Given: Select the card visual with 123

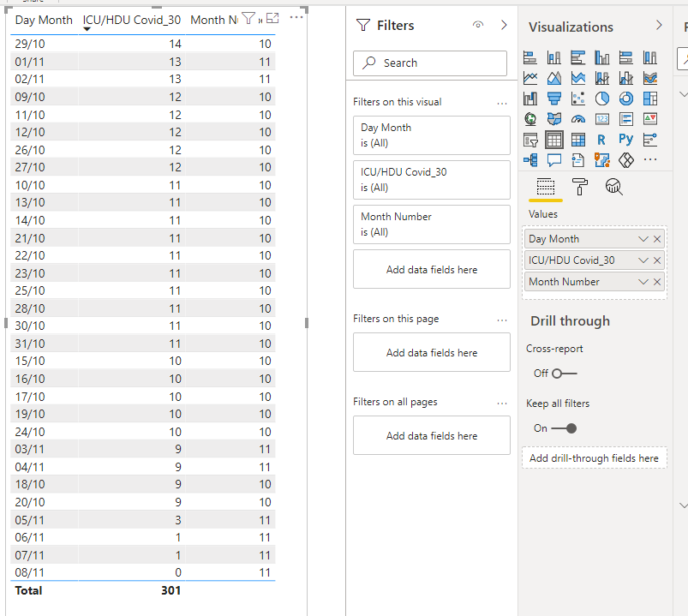Looking at the screenshot, I should [602, 119].
